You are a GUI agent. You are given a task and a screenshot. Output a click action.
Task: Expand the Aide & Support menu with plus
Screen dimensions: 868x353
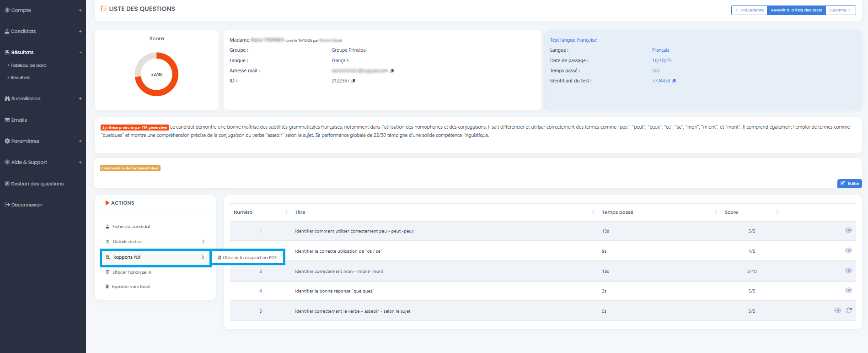(x=80, y=162)
